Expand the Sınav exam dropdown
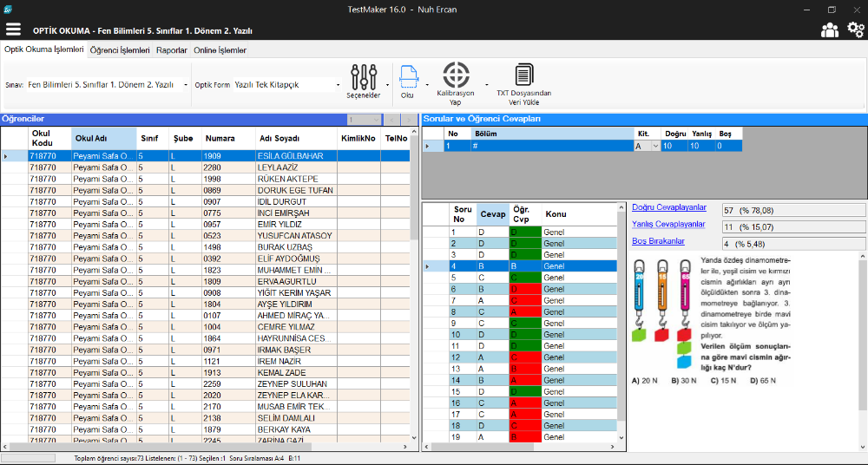The height and width of the screenshot is (465, 868). pyautogui.click(x=184, y=85)
